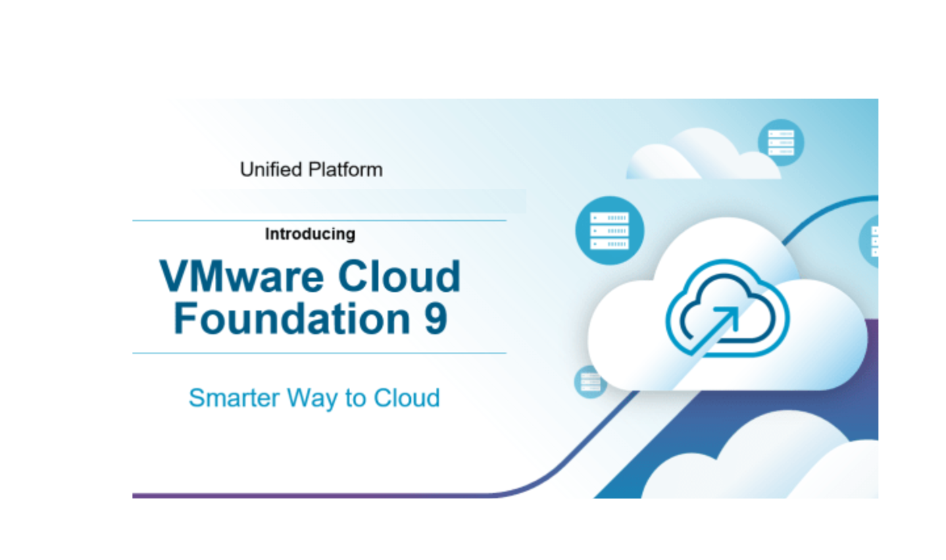Click the 'VMware Cloud Foundation 9' title
This screenshot has width=946, height=560.
pyautogui.click(x=311, y=297)
